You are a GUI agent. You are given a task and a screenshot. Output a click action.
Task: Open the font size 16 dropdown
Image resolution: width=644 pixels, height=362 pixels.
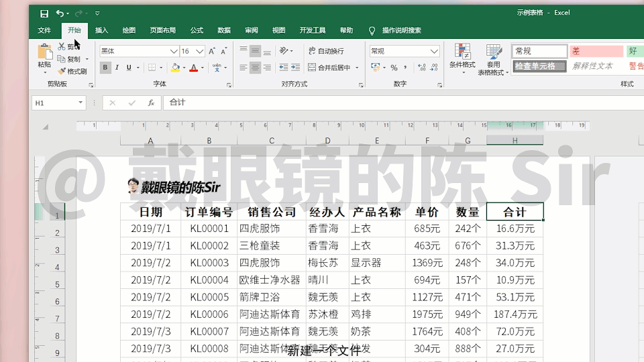tap(200, 52)
